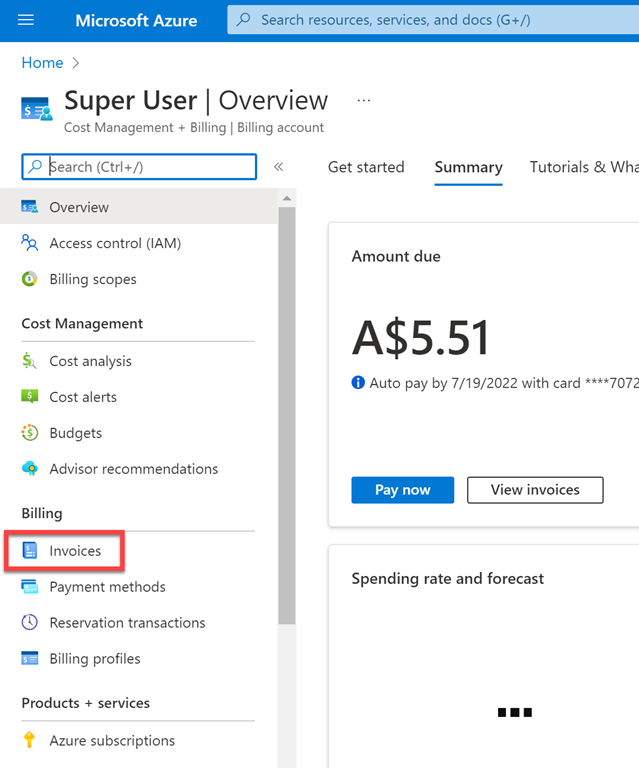Viewport: 639px width, 768px height.
Task: Switch to the Get started tab
Action: [366, 167]
